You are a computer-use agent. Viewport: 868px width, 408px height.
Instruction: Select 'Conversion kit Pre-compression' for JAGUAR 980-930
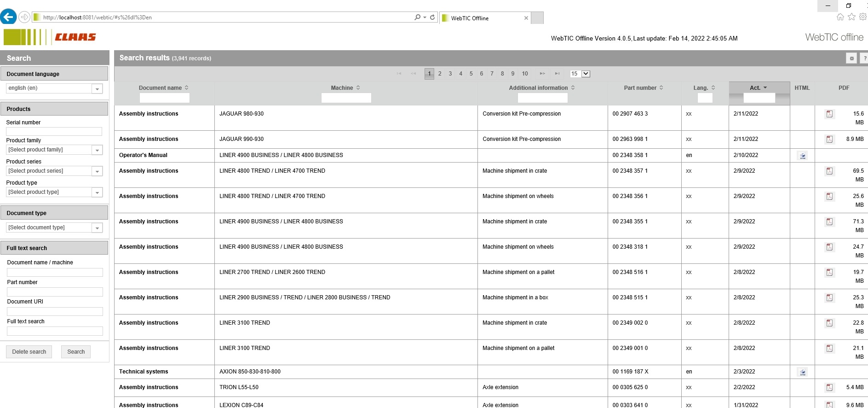point(522,114)
